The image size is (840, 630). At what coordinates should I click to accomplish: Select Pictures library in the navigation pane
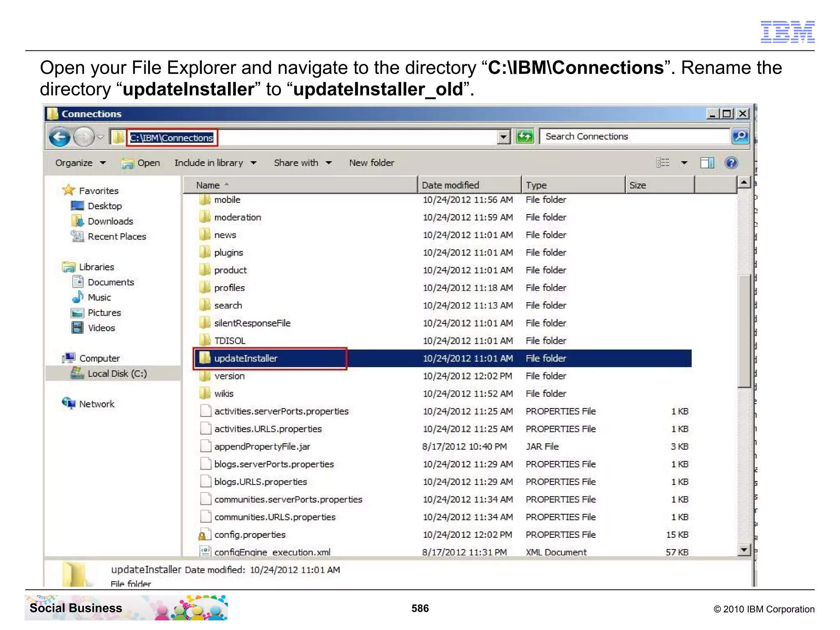[x=96, y=313]
